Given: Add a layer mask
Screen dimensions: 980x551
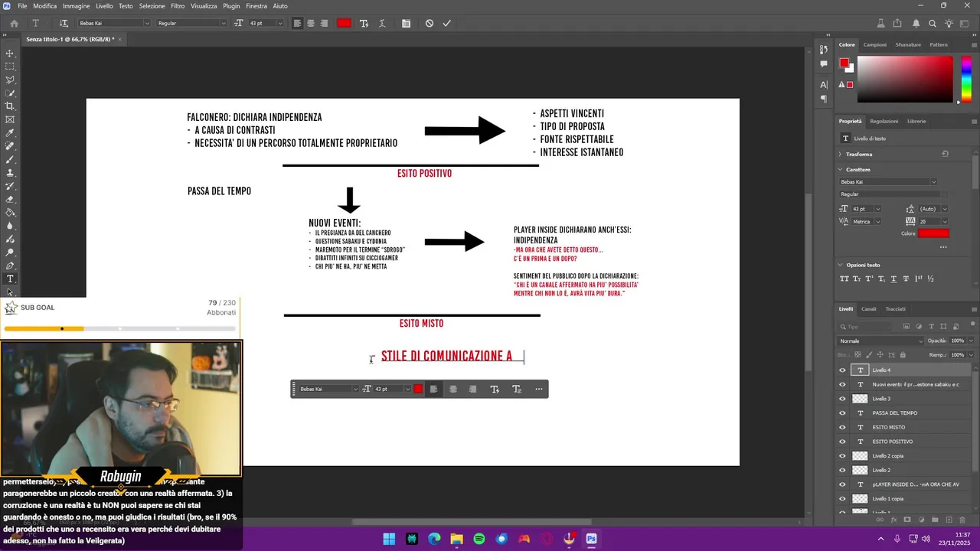Looking at the screenshot, I should (x=907, y=520).
